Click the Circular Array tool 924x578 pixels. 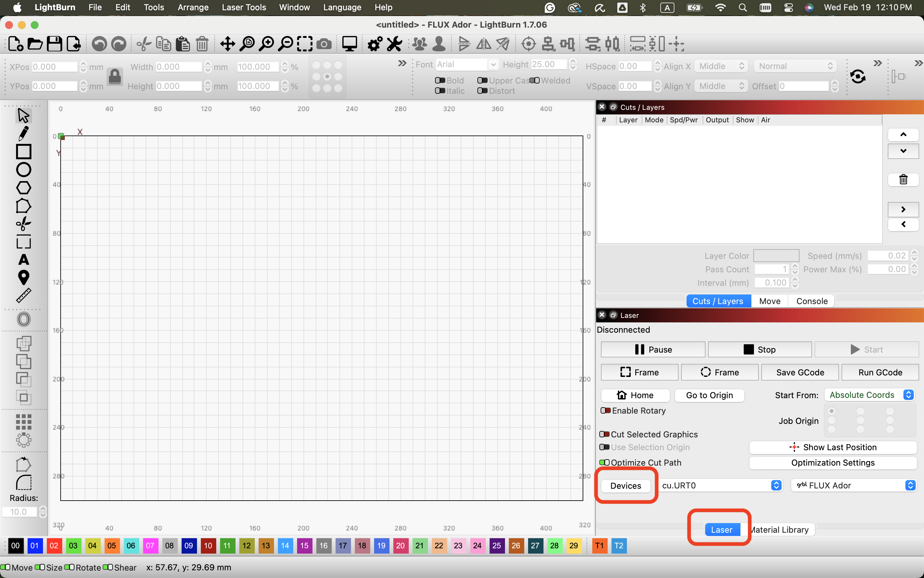(x=24, y=440)
